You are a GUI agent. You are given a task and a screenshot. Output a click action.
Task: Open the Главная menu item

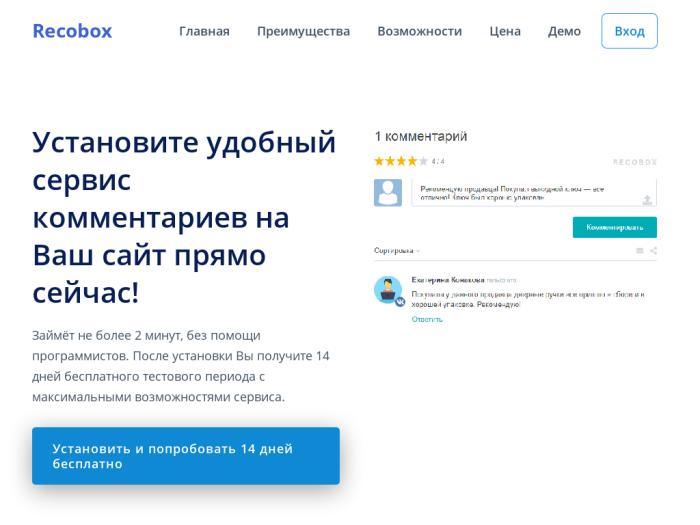(204, 31)
